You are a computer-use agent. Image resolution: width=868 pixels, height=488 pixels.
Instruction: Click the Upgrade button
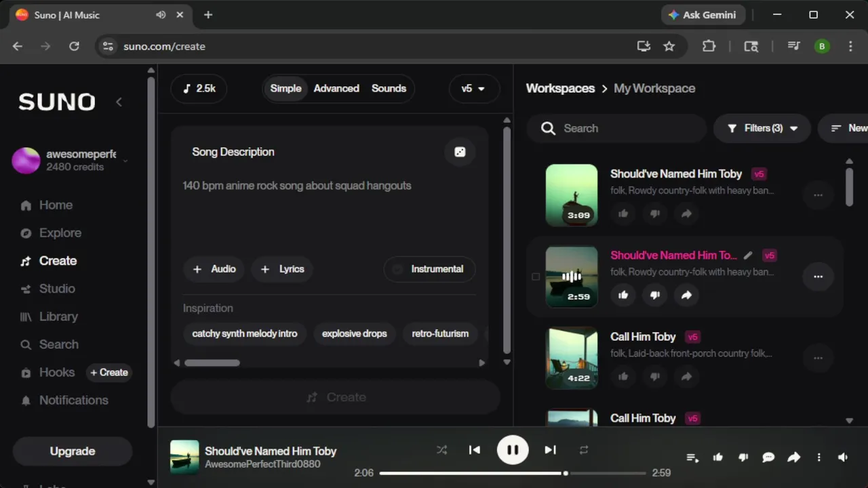[x=73, y=451]
